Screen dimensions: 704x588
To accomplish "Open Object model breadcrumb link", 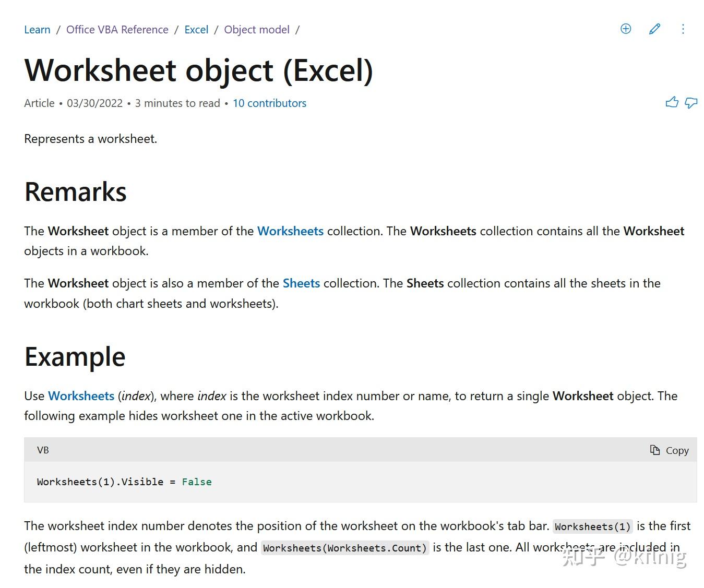I will click(x=257, y=30).
